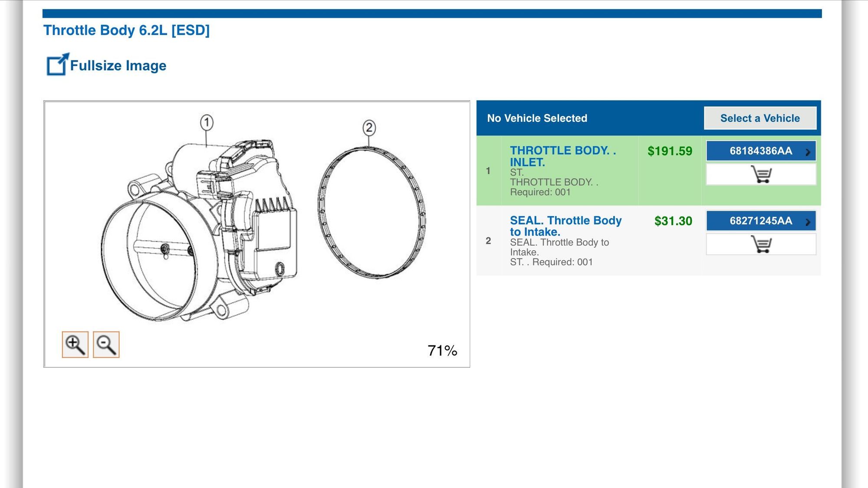The image size is (868, 488).
Task: Click the Fullsize Image open icon
Action: 57,65
